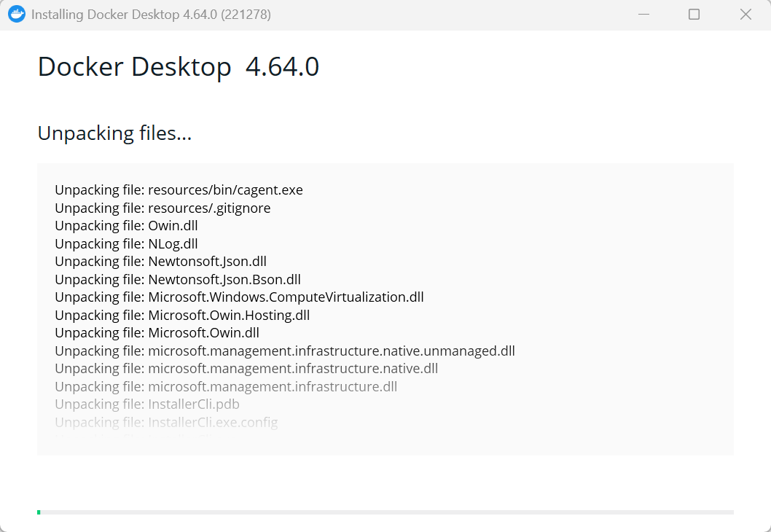The image size is (771, 532).
Task: Select the microsoft.management.infrastructure.dll line
Action: coord(226,386)
